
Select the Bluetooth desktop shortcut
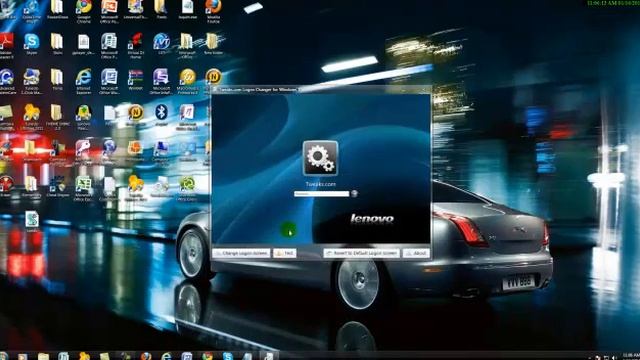point(161,115)
